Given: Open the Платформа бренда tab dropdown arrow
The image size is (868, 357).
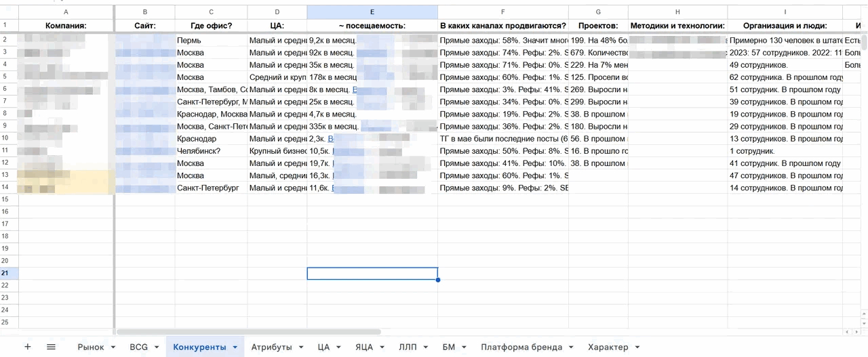Looking at the screenshot, I should coord(572,348).
